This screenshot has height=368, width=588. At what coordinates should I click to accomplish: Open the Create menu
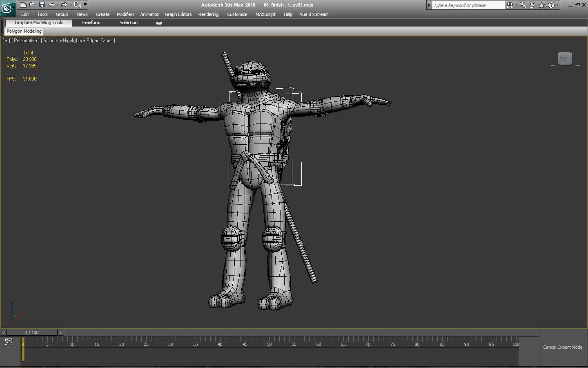103,14
